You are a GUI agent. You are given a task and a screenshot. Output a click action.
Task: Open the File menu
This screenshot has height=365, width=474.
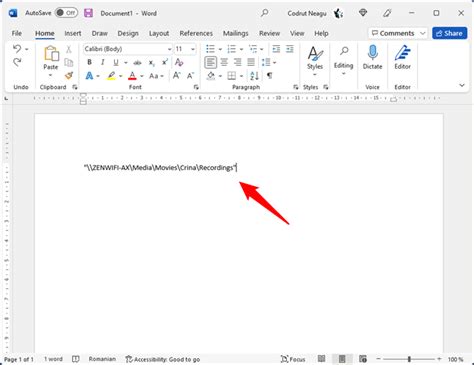(17, 33)
